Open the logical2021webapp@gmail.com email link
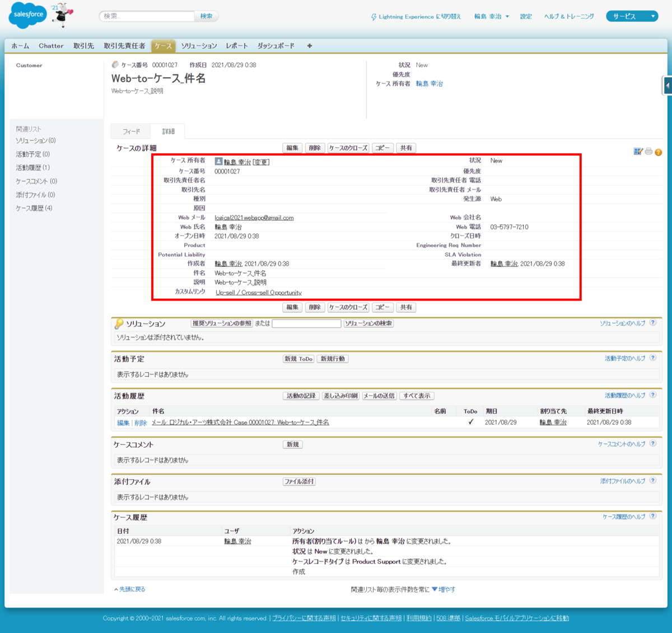The width and height of the screenshot is (672, 633). coord(254,218)
